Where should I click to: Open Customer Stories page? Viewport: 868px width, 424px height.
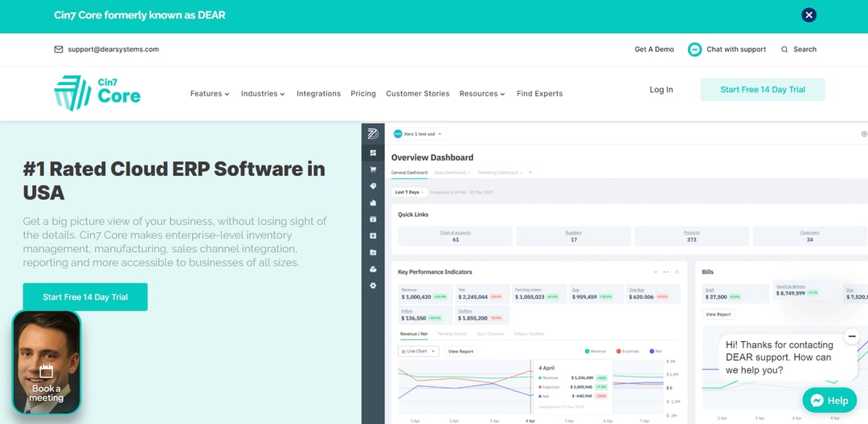coord(418,94)
